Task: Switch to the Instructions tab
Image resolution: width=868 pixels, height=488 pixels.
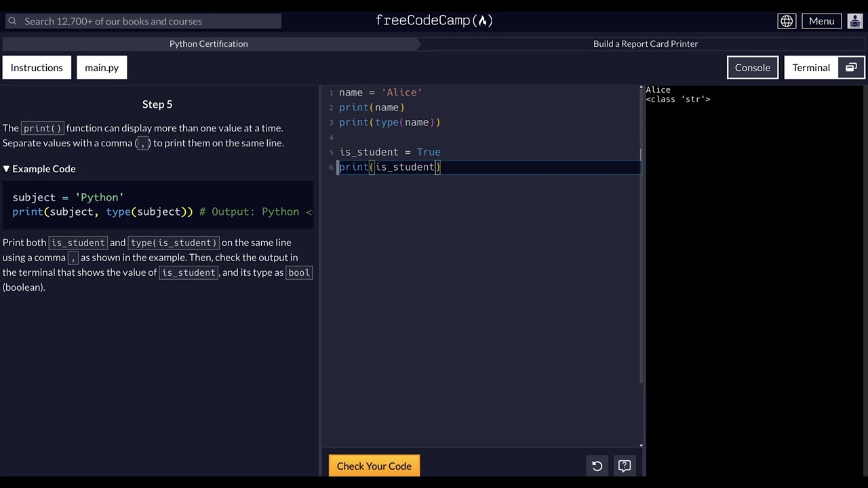Action: point(37,68)
